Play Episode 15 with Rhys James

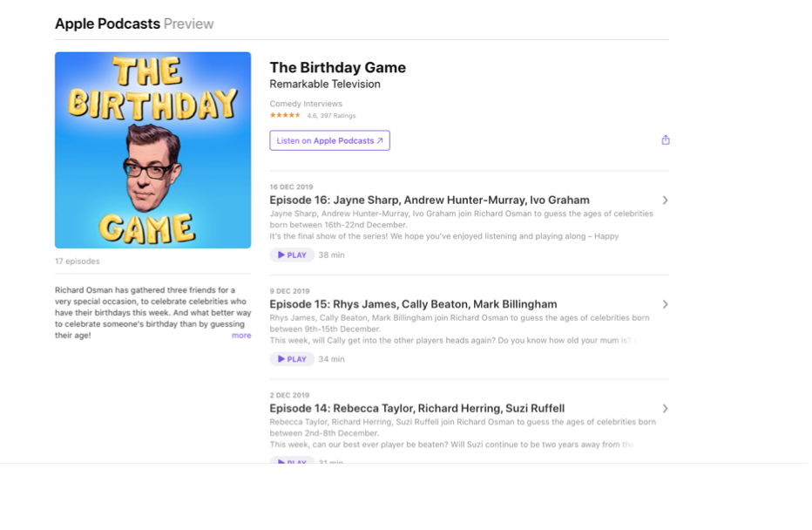click(292, 359)
